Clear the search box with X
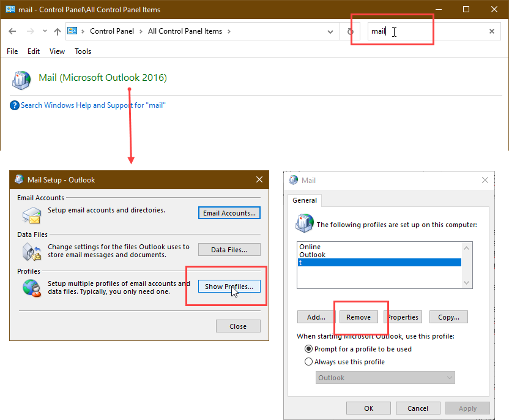The image size is (509, 420). (492, 31)
